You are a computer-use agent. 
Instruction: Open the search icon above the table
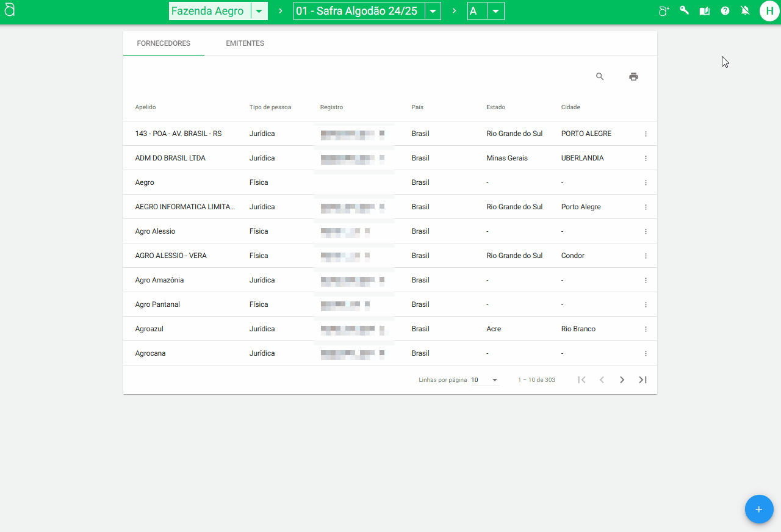click(x=600, y=77)
